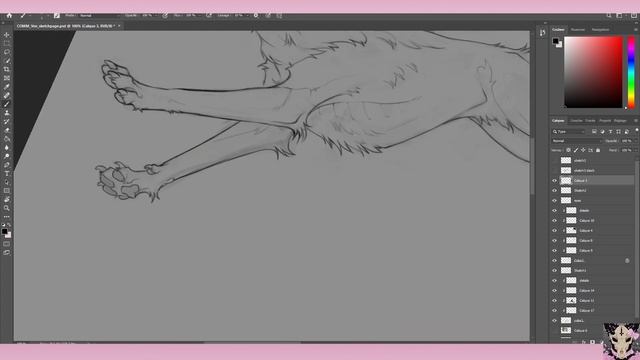Select the Rectangle shape tool
This screenshot has height=360, width=640.
pyautogui.click(x=7, y=191)
